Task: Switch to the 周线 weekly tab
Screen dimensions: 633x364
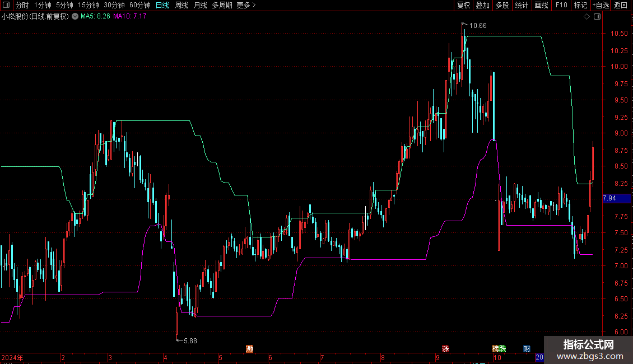Action: point(181,5)
